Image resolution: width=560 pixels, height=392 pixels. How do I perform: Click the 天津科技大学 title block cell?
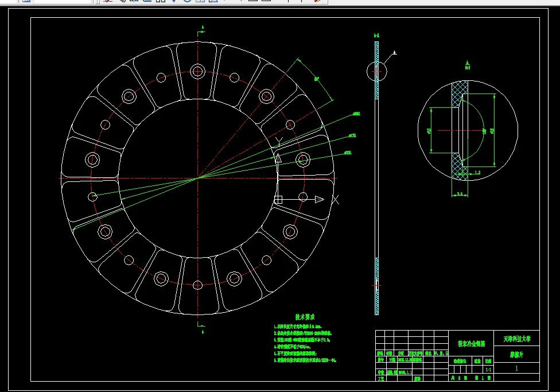point(516,339)
